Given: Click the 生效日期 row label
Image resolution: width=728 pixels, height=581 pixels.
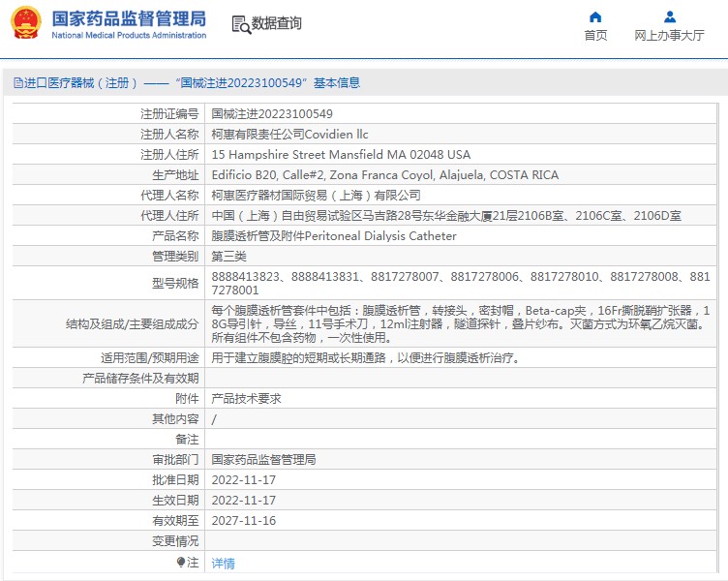Looking at the screenshot, I should (175, 501).
